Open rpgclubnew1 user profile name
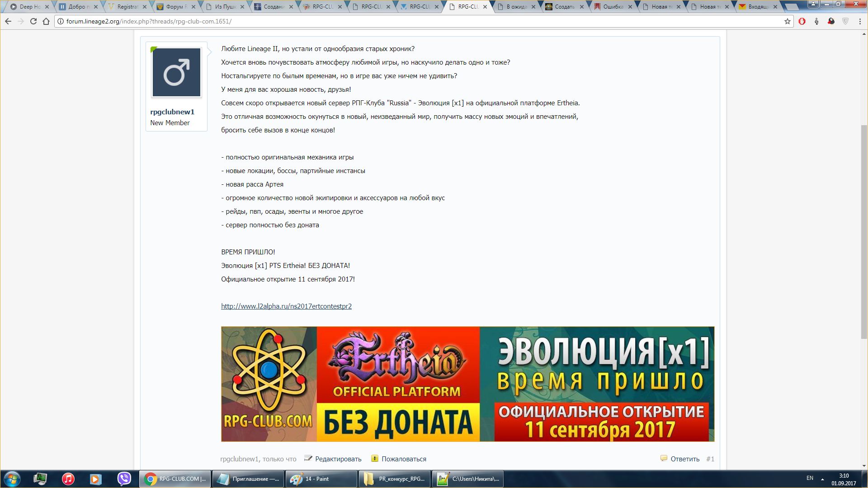Screen dimensions: 868x488 172,112
